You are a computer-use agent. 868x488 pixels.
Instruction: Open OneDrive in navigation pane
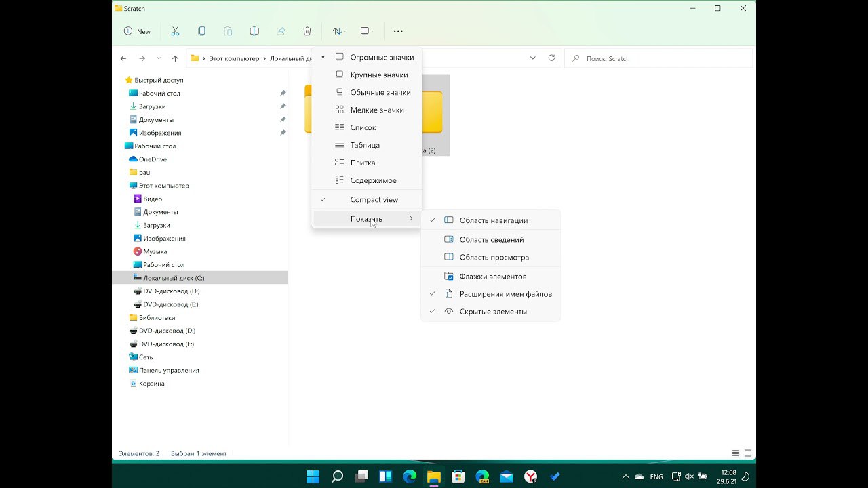pyautogui.click(x=148, y=159)
